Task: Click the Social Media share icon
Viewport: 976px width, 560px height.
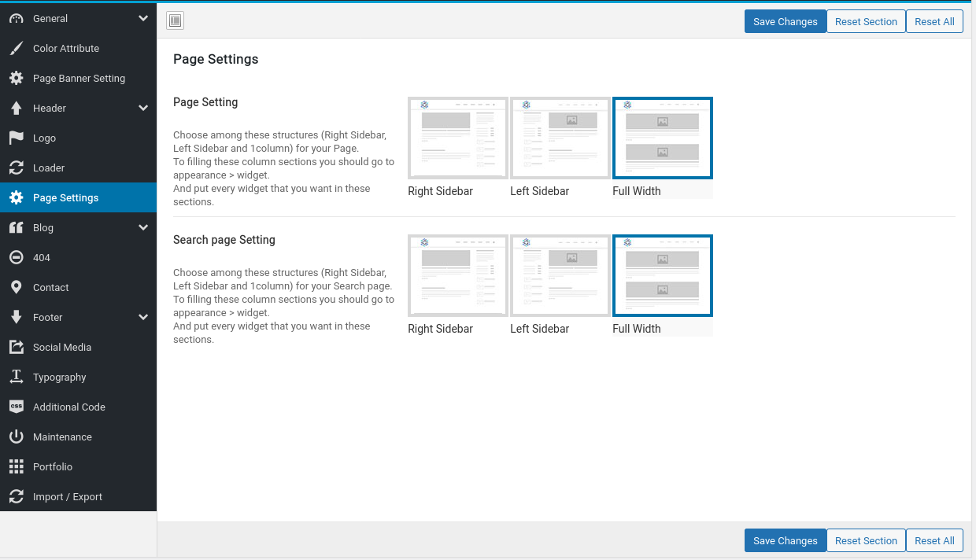Action: [x=16, y=347]
